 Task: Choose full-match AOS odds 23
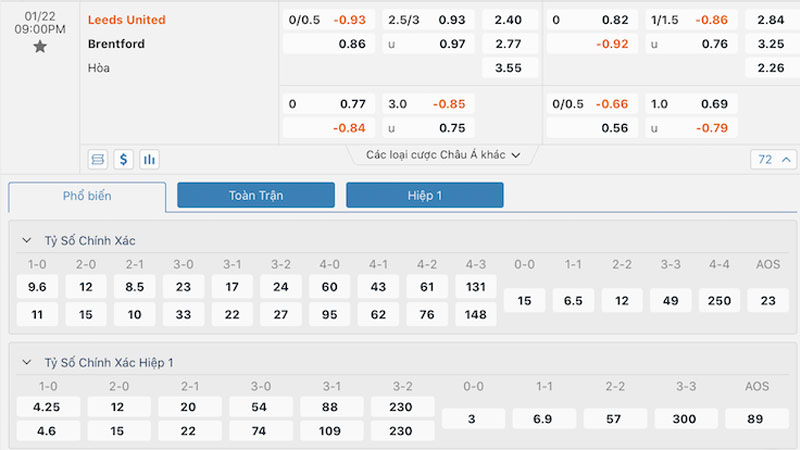768,300
